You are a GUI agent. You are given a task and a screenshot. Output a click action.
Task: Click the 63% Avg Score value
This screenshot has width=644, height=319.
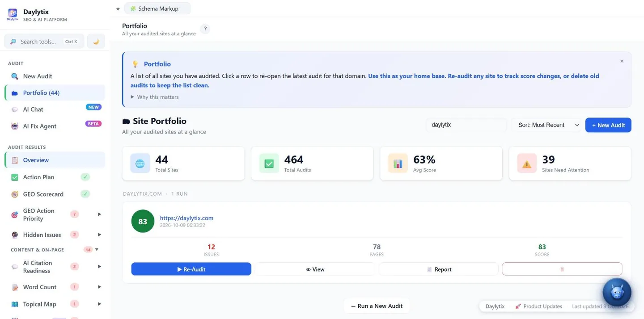point(424,159)
